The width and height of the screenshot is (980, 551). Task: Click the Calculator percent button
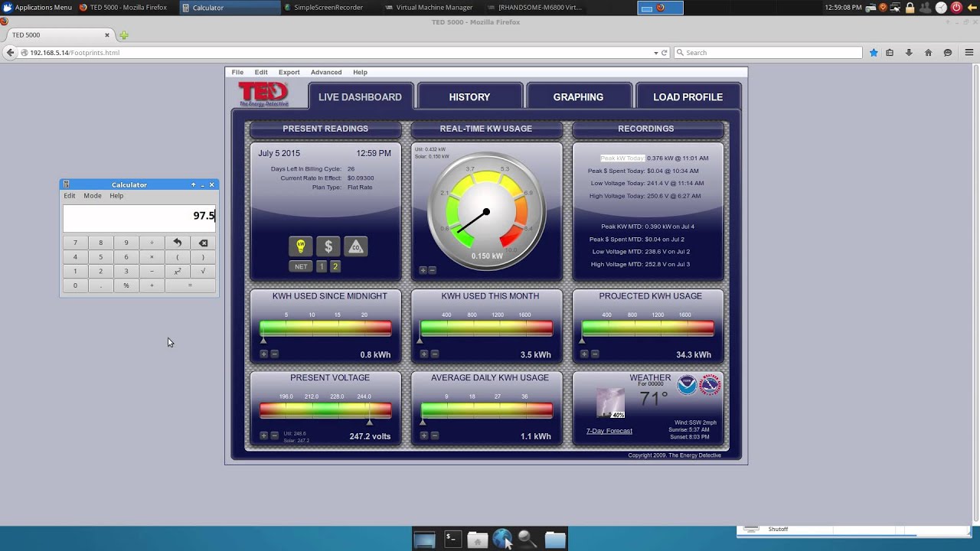tap(126, 285)
